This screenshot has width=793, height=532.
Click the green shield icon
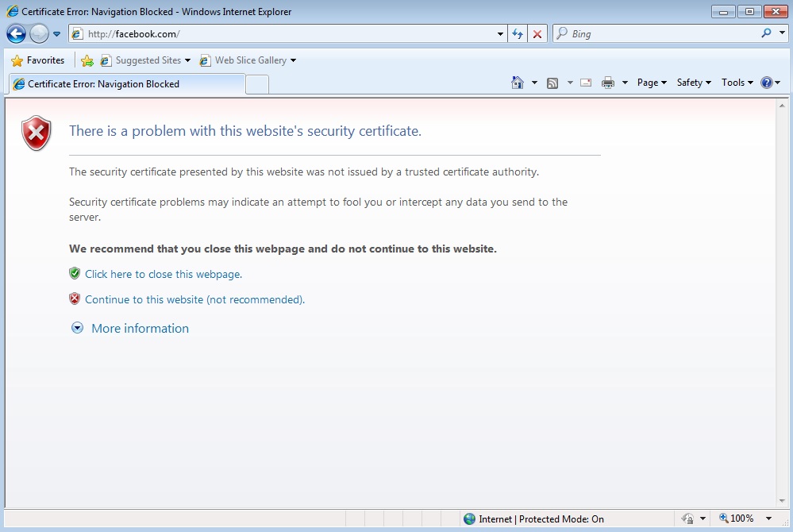pos(75,274)
